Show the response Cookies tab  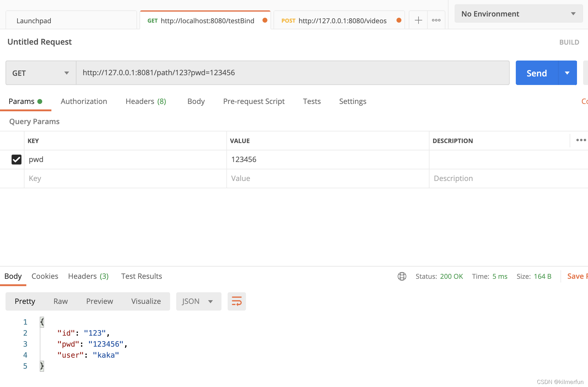[45, 276]
